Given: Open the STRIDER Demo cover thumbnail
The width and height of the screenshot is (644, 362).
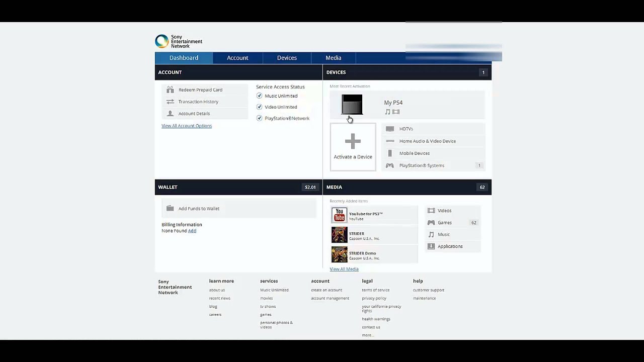Looking at the screenshot, I should [340, 254].
